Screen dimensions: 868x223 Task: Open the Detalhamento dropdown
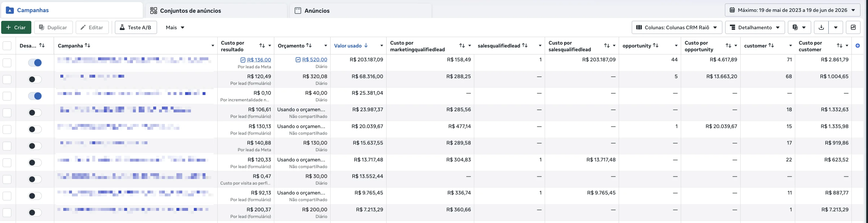[x=755, y=27]
